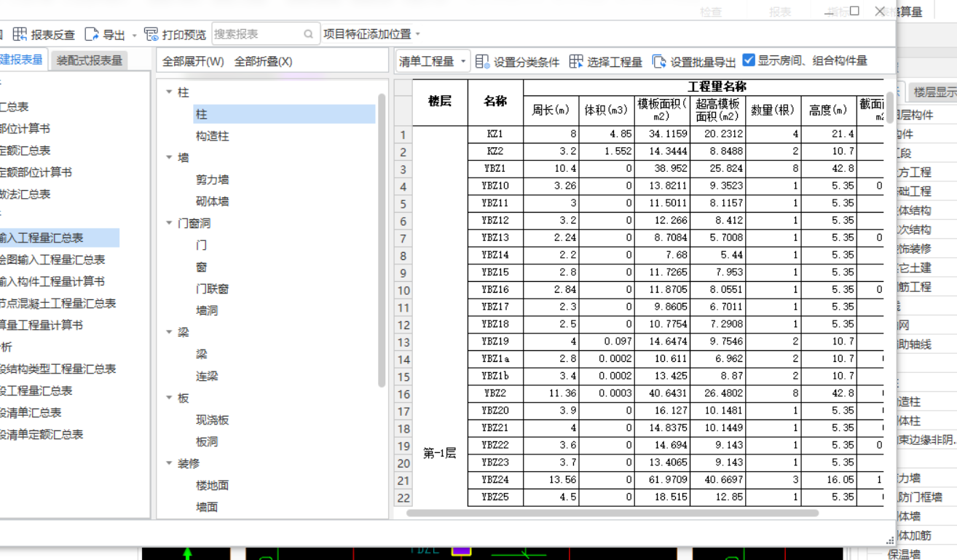Screen dimensions: 957x560
Task: Open 输入构件工程量计算书 report
Action: 52,282
